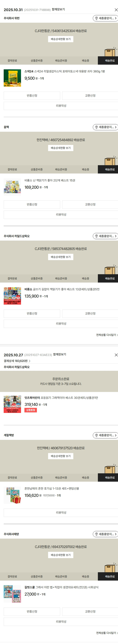118x644 pixels.
Task: View 배송상세현황 for CJ대한통운 585374482805
Action: tap(61, 257)
